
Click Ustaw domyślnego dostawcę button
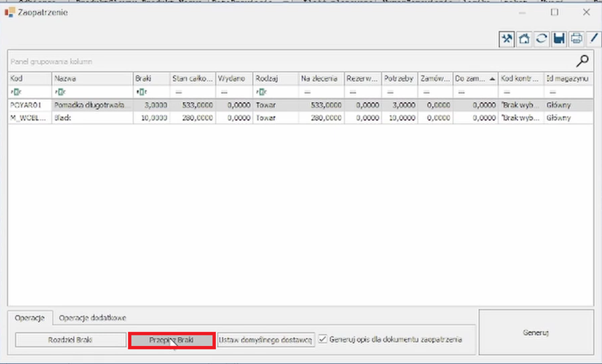266,340
